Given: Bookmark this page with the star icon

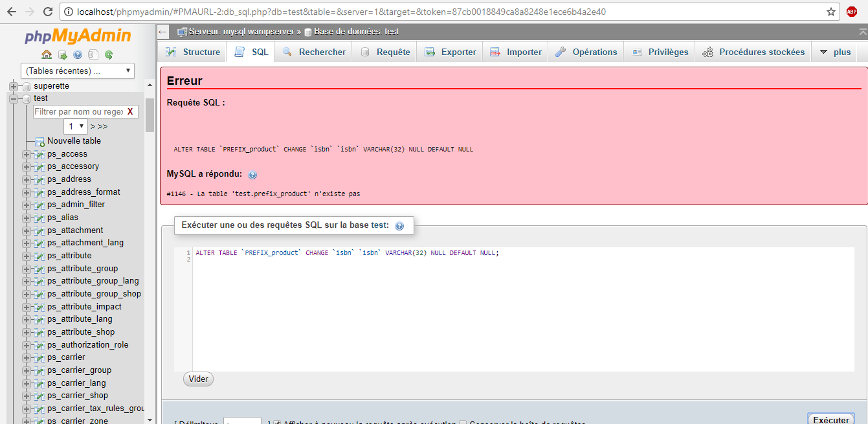Looking at the screenshot, I should click(x=831, y=12).
